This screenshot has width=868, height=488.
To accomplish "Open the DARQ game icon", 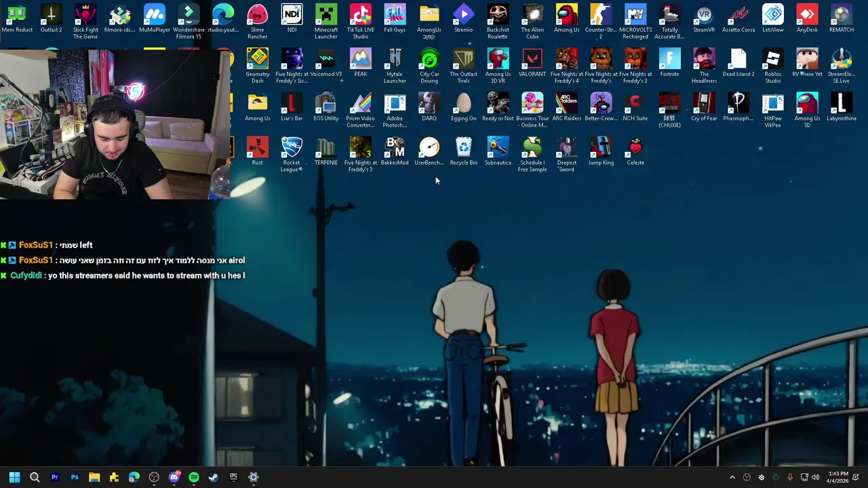I will [x=429, y=107].
